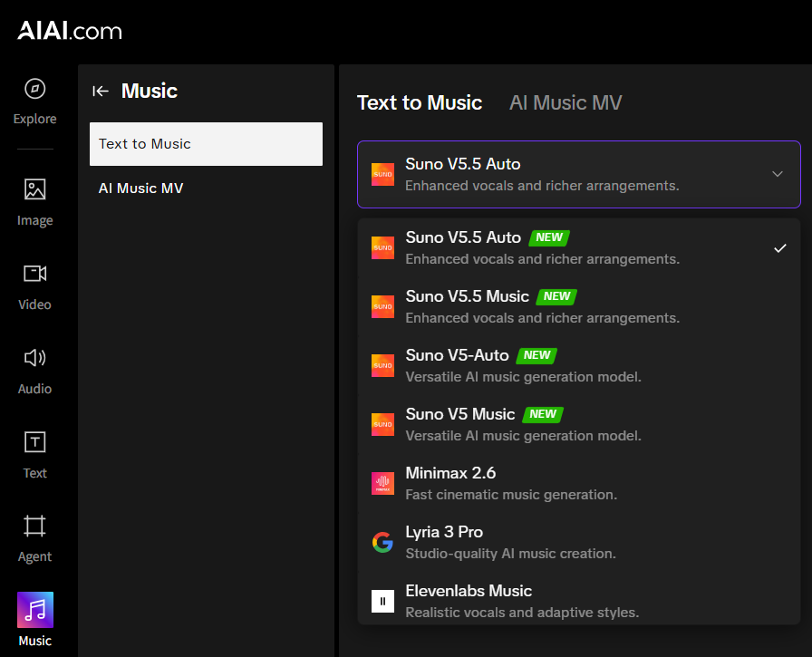
Task: Collapse the Music panel with back arrow
Action: pyautogui.click(x=101, y=92)
